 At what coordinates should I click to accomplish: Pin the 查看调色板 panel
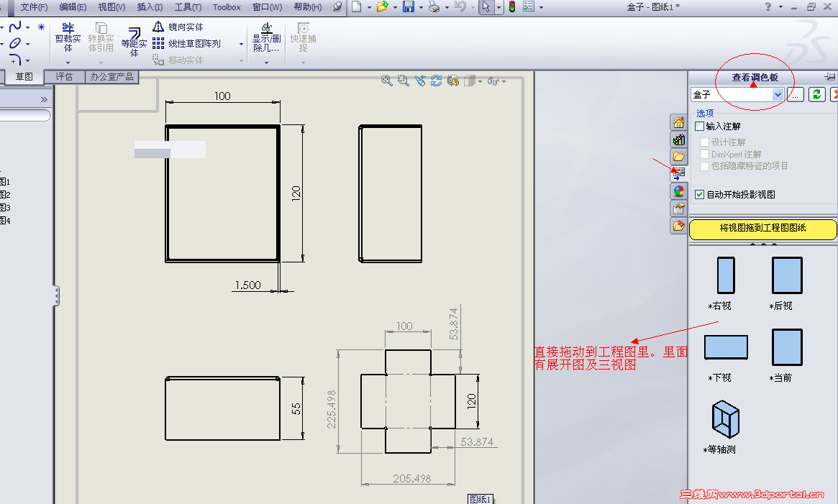[x=829, y=77]
